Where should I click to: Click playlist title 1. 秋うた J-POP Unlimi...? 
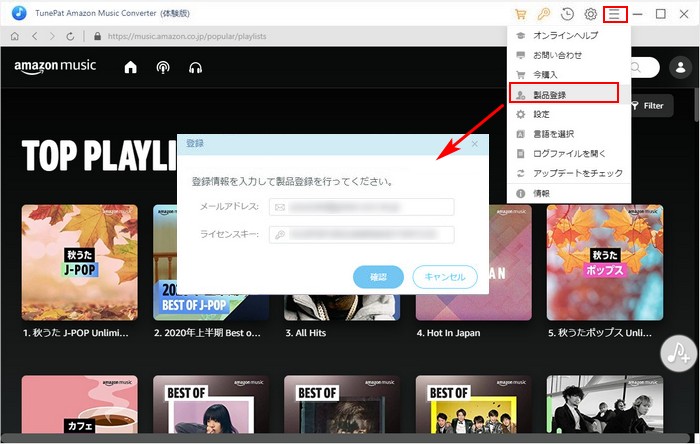point(75,333)
